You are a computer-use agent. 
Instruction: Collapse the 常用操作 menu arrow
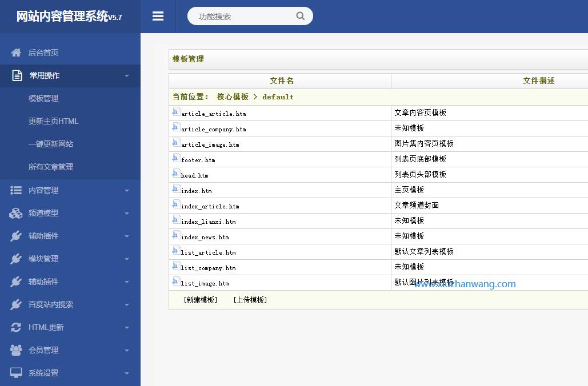pyautogui.click(x=127, y=76)
